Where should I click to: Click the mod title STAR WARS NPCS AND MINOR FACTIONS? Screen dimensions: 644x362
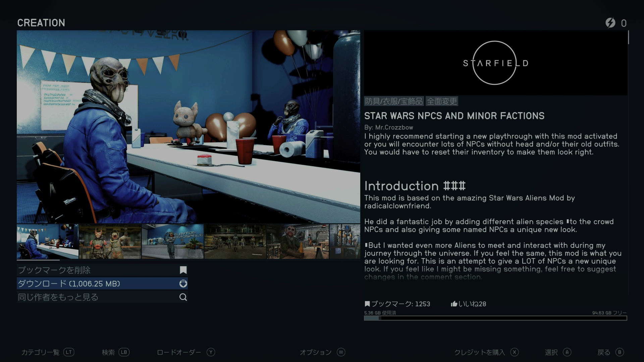pyautogui.click(x=454, y=116)
